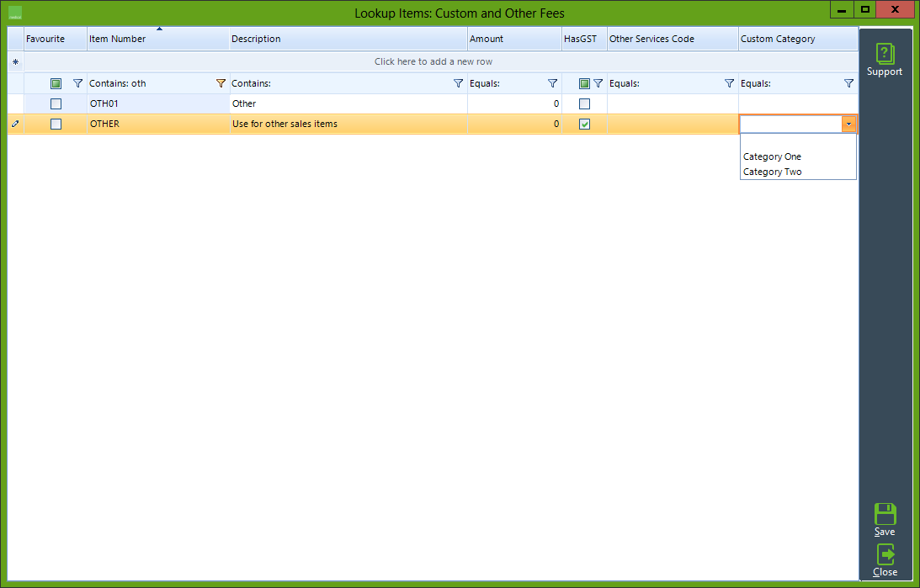Screen dimensions: 920x588
Task: Uncheck HasGST on the OTHER row
Action: pos(584,124)
